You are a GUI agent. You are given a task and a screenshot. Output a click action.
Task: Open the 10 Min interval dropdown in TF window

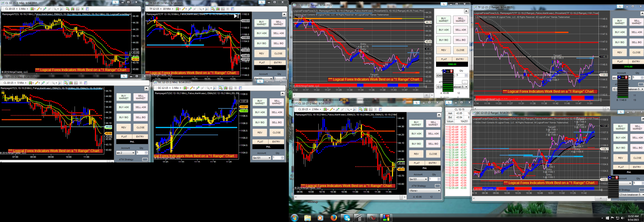click(168, 9)
